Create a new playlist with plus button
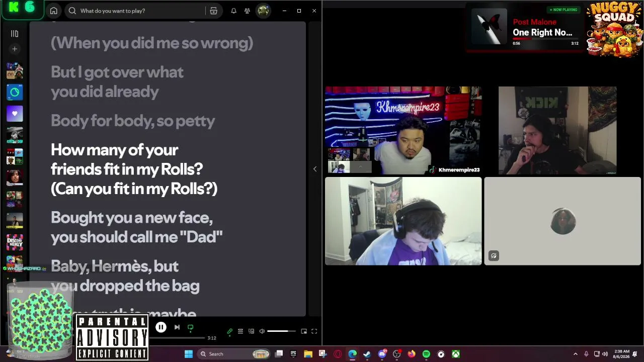Viewport: 644px width, 362px height. tap(15, 49)
